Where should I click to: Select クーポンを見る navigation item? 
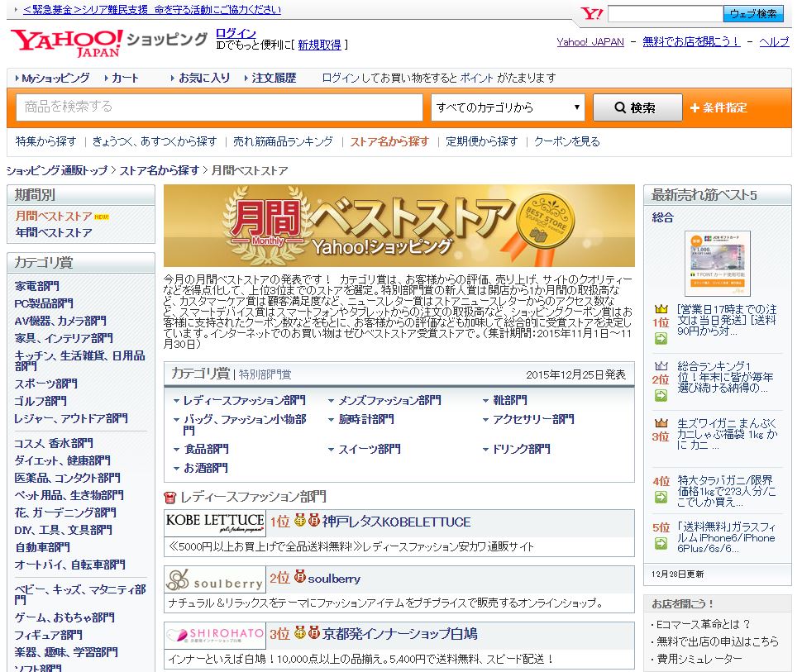pyautogui.click(x=566, y=141)
